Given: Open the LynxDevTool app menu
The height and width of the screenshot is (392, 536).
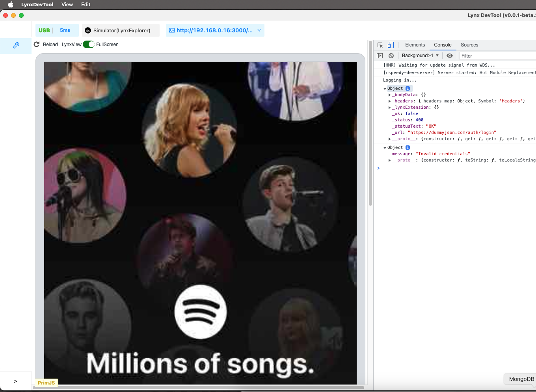Looking at the screenshot, I should coord(37,5).
